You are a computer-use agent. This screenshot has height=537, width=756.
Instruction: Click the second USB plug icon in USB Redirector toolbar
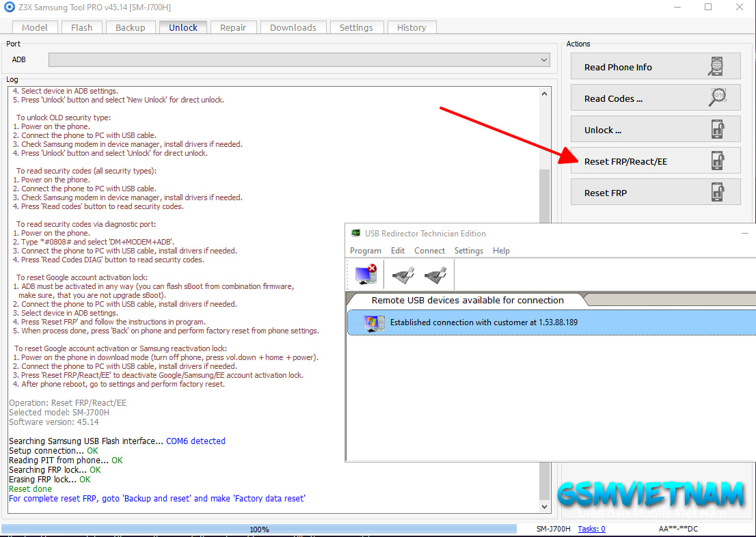click(435, 275)
